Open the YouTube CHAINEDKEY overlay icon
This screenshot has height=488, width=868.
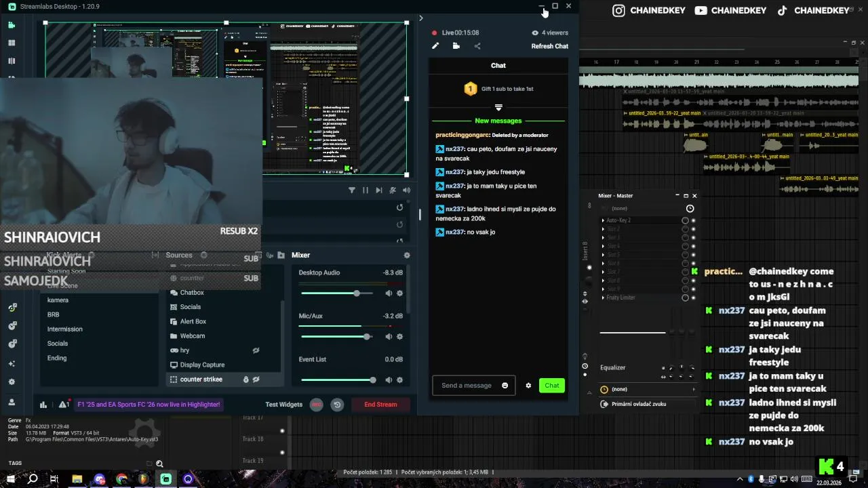tap(701, 10)
